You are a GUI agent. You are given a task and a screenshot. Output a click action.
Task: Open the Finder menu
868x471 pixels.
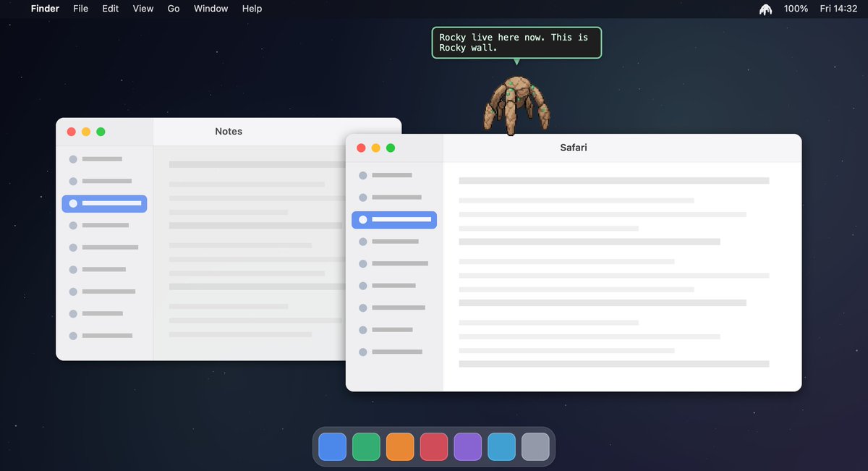[x=45, y=9]
